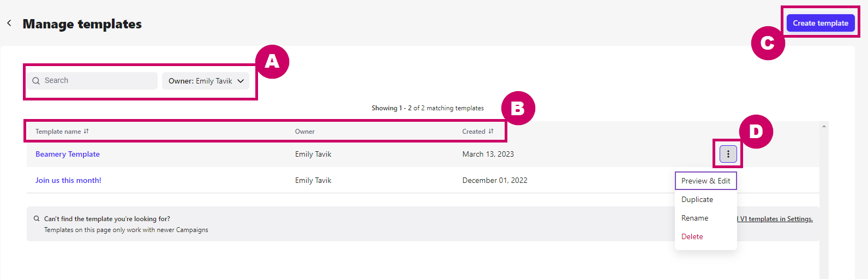Image resolution: width=868 pixels, height=279 pixels.
Task: Choose Duplicate in the context menu
Action: coord(697,199)
